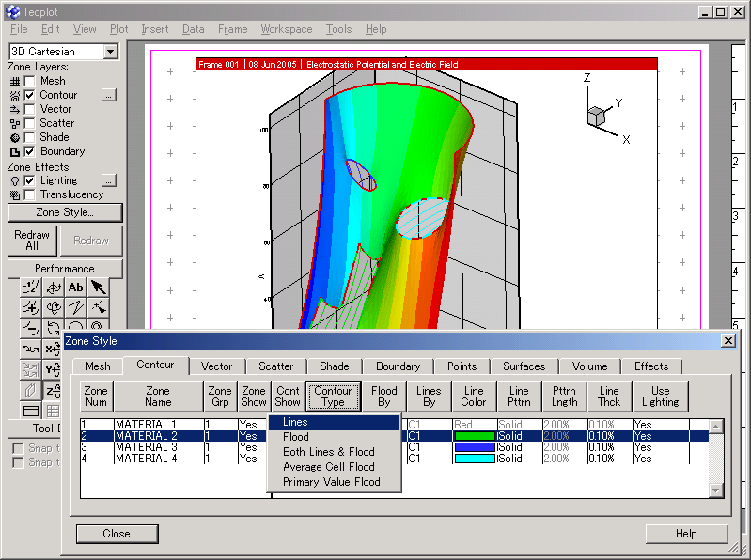751x560 pixels.
Task: Open the Flood By column dropdown
Action: click(x=384, y=397)
